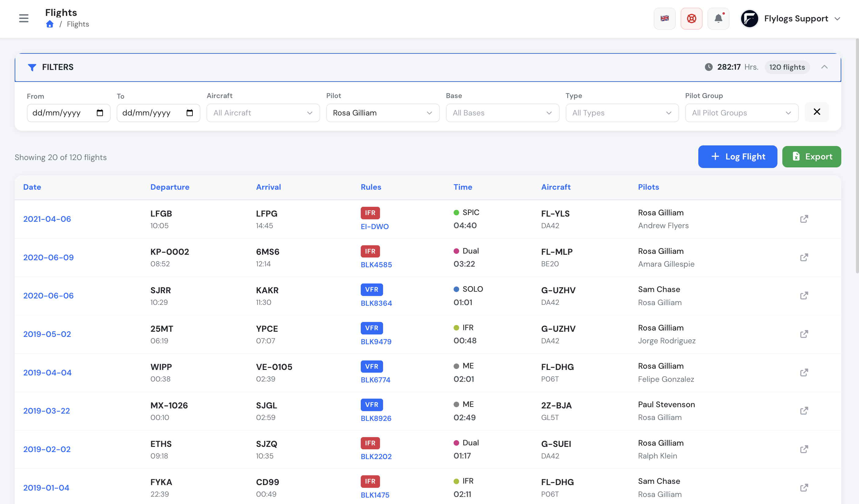Click the Log Flight button

[738, 157]
